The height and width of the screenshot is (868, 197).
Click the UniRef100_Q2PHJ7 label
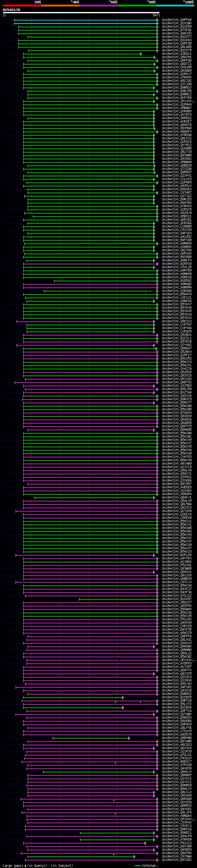[177, 74]
